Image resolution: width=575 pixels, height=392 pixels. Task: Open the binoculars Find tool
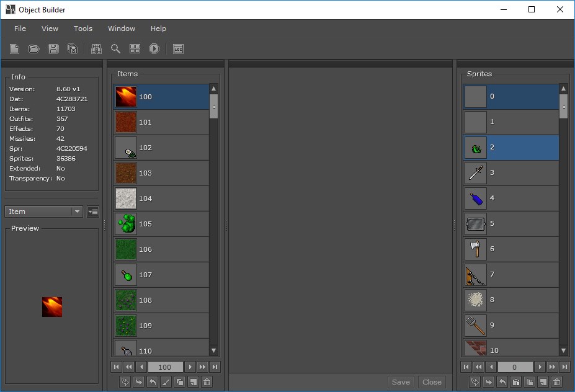point(96,49)
